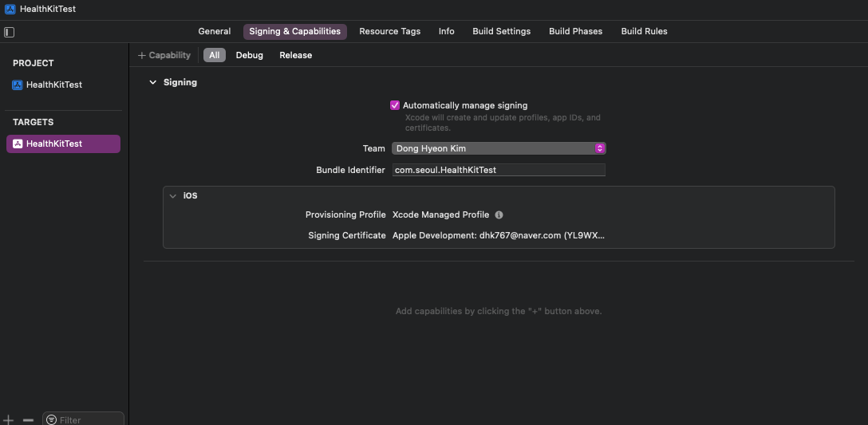Collapse the iOS signing group
Screen dimensions: 868x425
point(172,196)
